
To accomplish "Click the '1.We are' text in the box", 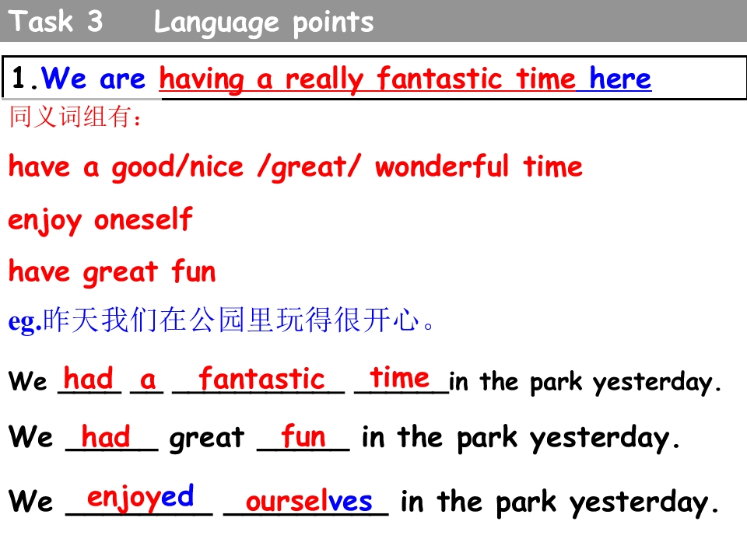I will tap(79, 79).
